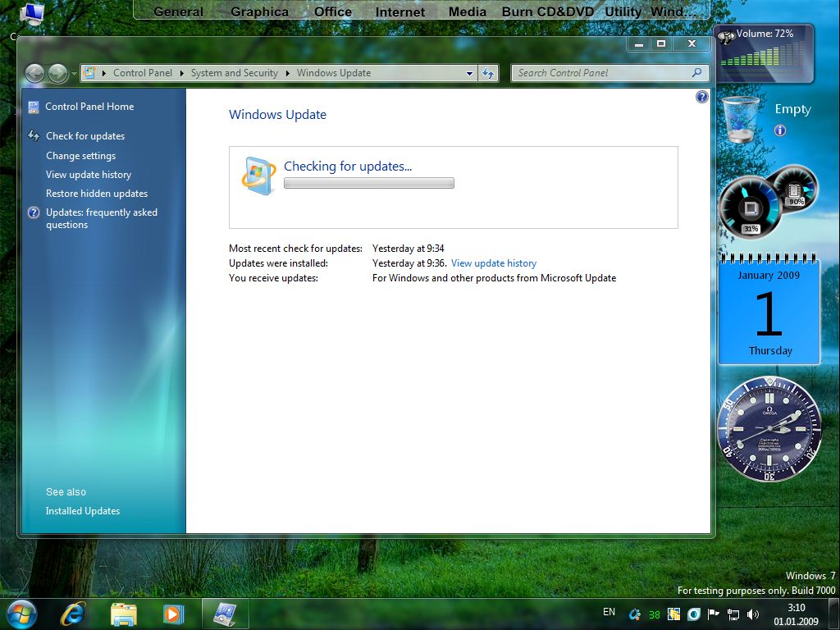
Task: Click the search magnifier icon
Action: pos(697,72)
